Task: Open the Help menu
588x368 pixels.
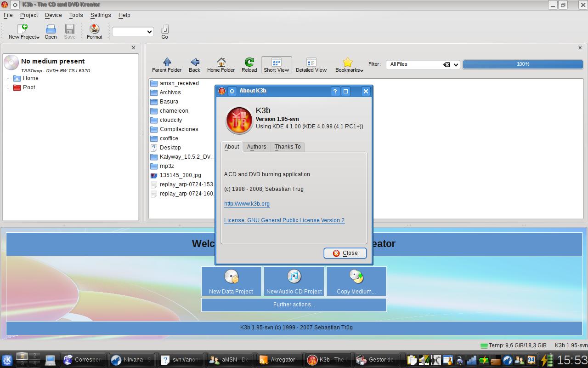Action: click(124, 15)
